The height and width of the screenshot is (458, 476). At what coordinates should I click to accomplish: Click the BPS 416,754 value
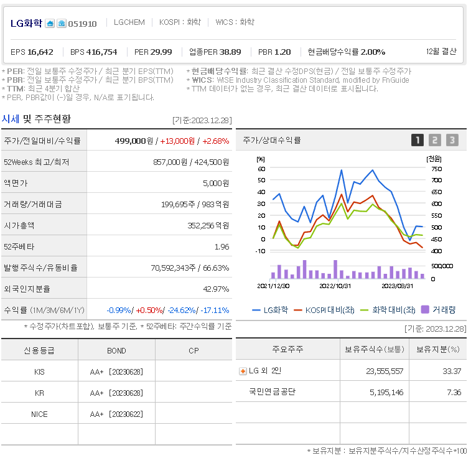[93, 52]
